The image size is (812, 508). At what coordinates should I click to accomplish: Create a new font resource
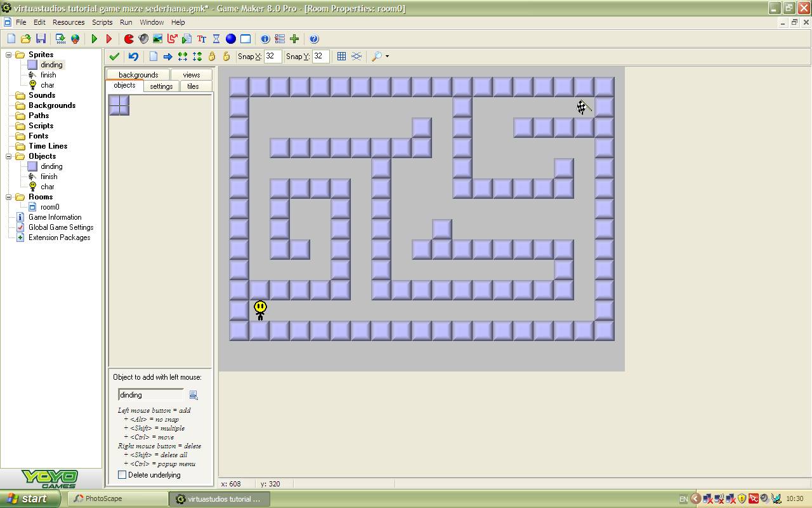pos(202,38)
